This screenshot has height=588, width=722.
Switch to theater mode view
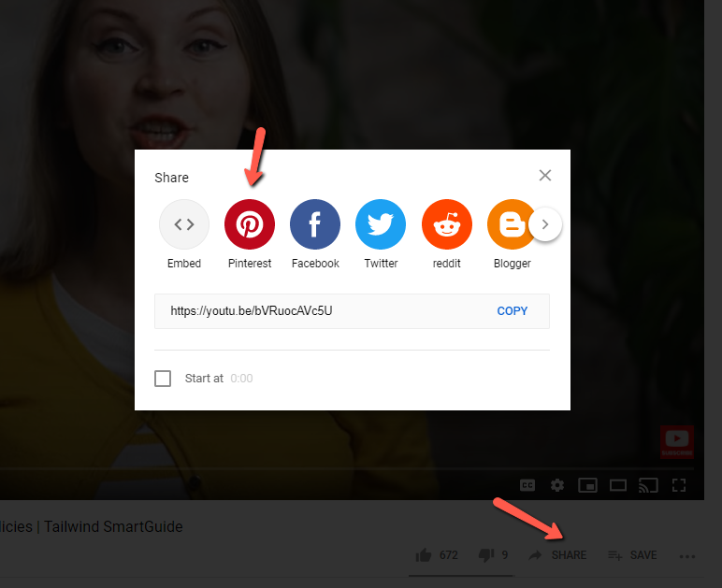618,485
